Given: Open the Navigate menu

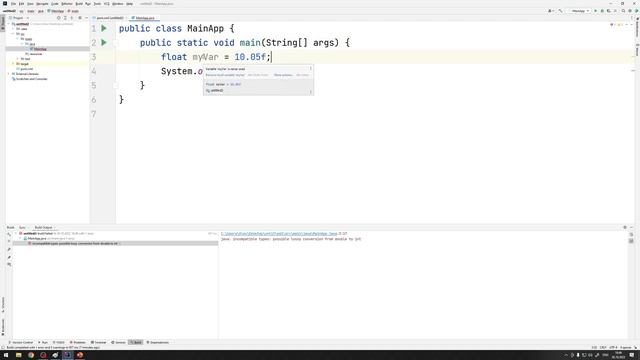Looking at the screenshot, I should pyautogui.click(x=42, y=4).
